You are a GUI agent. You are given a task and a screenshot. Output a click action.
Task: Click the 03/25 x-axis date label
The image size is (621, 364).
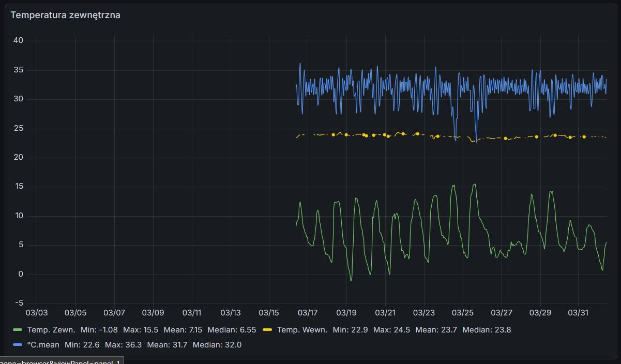(462, 313)
